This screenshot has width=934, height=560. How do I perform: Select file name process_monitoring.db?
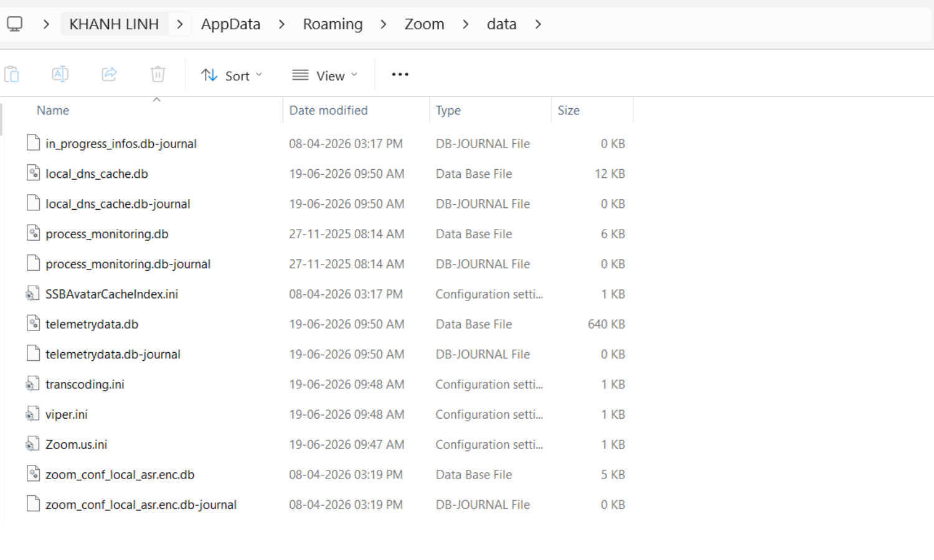tap(106, 234)
